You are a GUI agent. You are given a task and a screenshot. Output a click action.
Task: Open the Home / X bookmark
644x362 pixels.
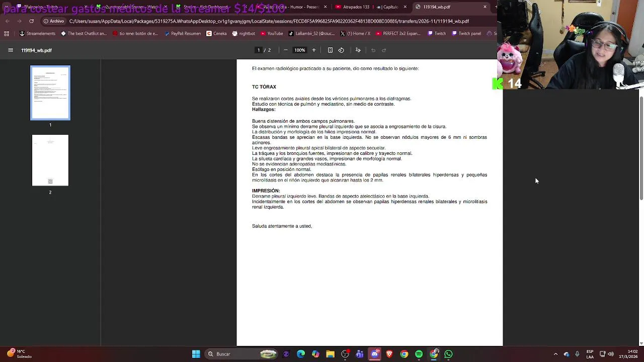(355, 34)
